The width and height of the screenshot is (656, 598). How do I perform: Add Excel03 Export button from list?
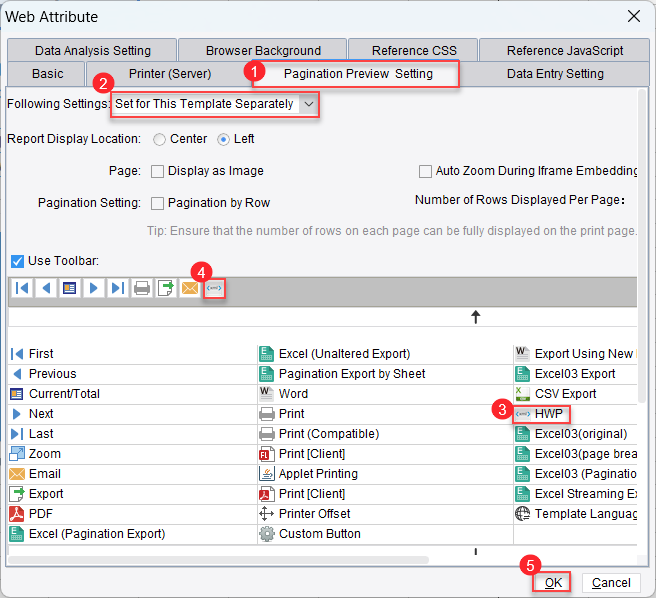click(575, 374)
